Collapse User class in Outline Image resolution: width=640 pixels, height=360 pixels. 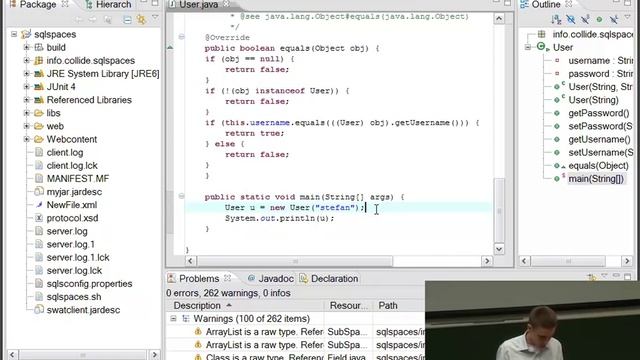point(528,47)
